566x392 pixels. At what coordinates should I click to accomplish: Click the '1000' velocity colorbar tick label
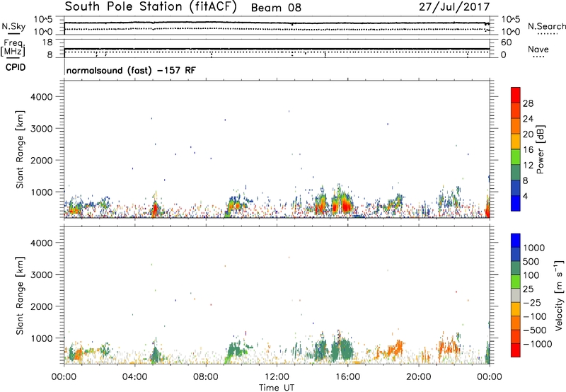coord(534,248)
